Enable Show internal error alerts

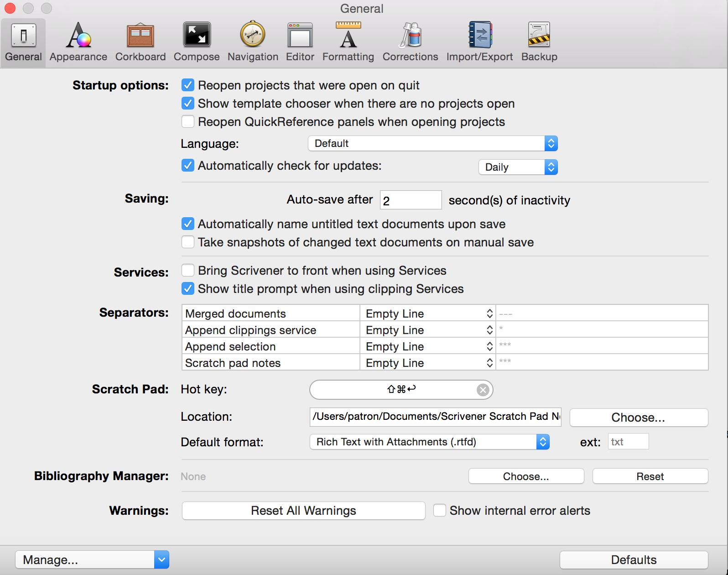tap(440, 510)
